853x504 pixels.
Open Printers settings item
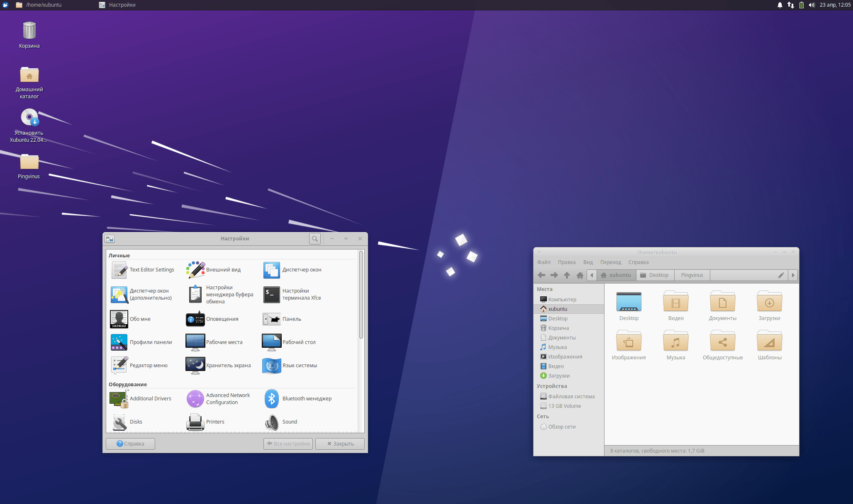pyautogui.click(x=205, y=422)
